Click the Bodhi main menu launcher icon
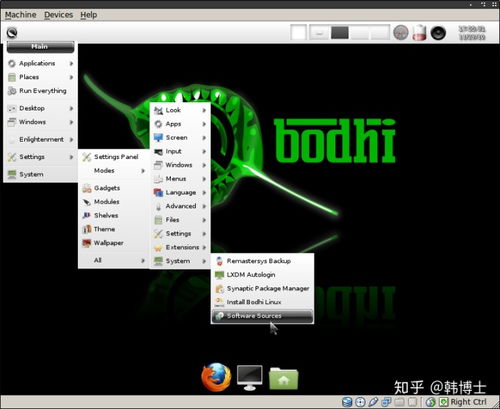Image resolution: width=500 pixels, height=409 pixels. pos(12,33)
